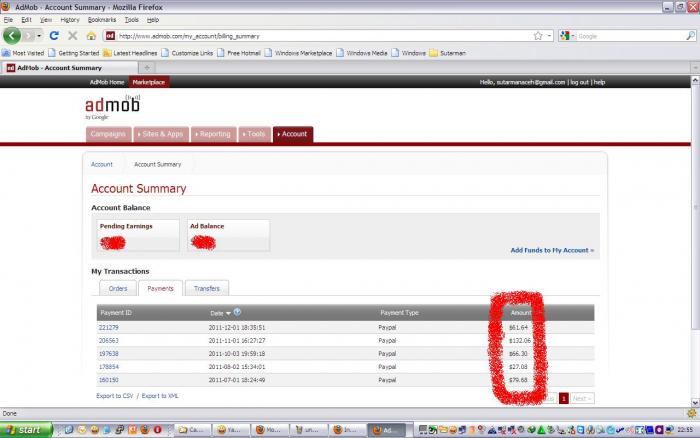Click the green Back navigation button
Viewport: 700px width, 438px height.
(x=12, y=36)
